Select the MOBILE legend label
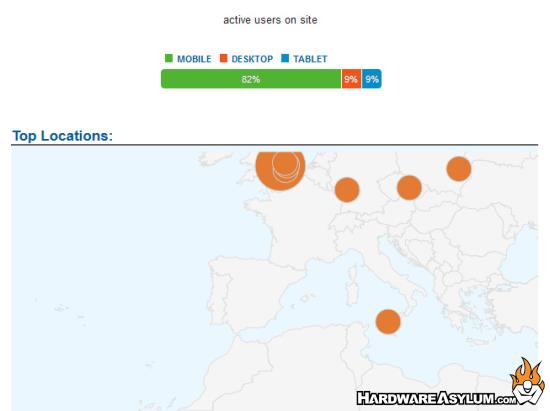This screenshot has height=411, width=550. (194, 59)
